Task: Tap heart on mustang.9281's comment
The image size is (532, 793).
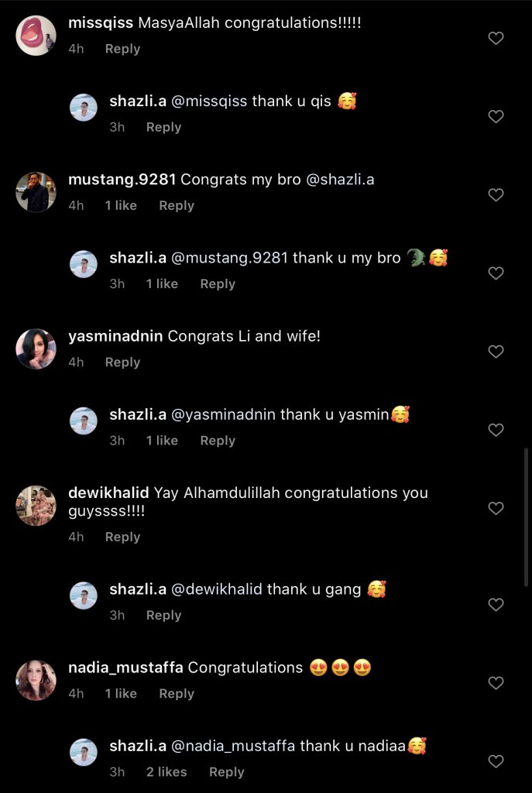Action: (496, 194)
